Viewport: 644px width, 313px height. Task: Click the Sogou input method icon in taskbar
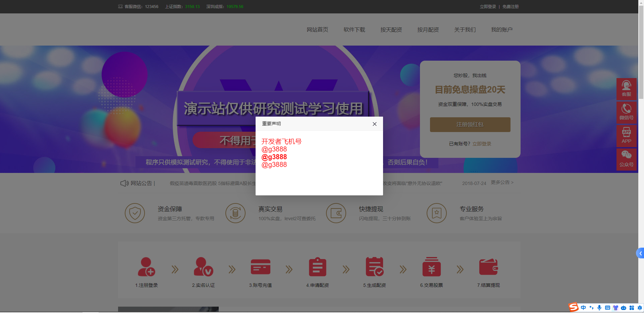pos(573,307)
